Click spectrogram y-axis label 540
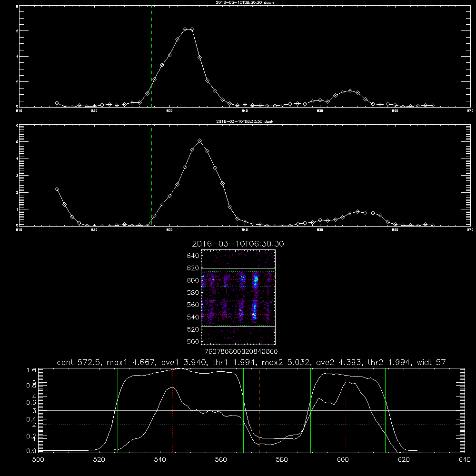This screenshot has height=476, width=476. [193, 317]
